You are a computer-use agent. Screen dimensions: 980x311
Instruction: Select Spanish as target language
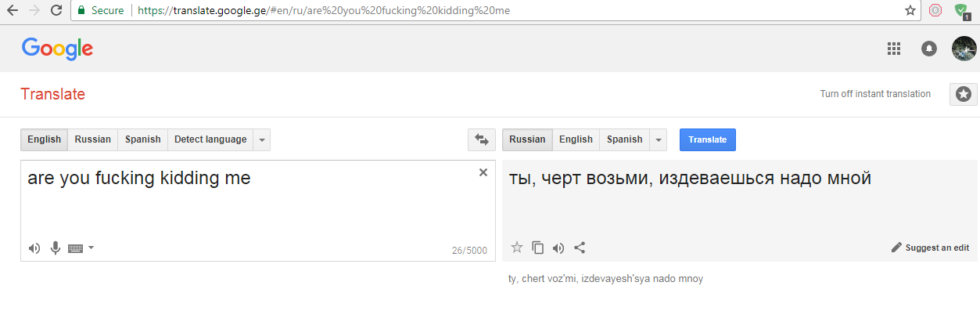click(624, 139)
